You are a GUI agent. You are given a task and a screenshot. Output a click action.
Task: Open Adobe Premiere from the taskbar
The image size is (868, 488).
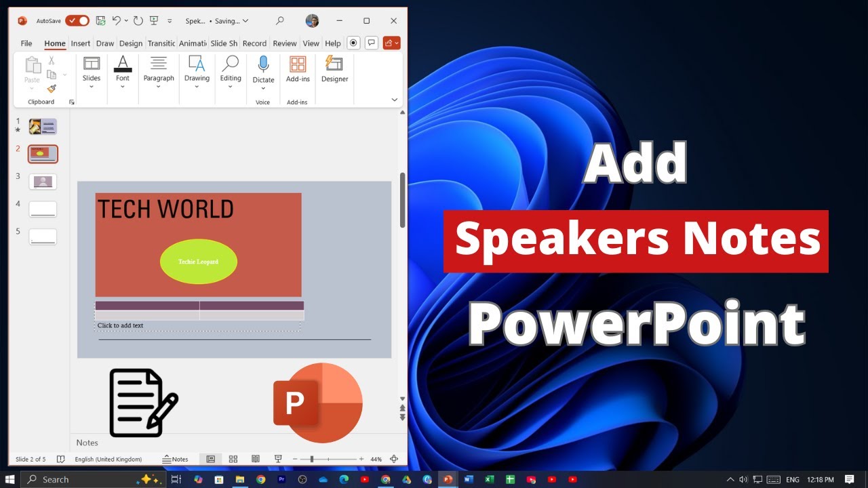pyautogui.click(x=281, y=479)
